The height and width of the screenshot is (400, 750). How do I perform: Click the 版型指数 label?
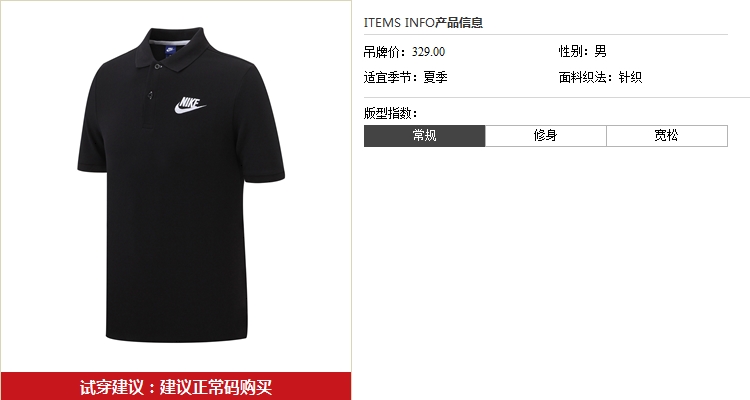click(x=390, y=113)
